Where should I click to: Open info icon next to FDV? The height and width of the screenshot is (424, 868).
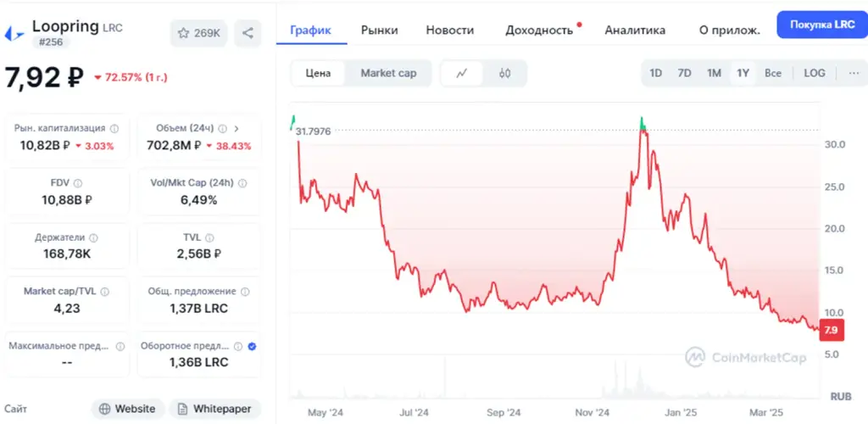[77, 183]
